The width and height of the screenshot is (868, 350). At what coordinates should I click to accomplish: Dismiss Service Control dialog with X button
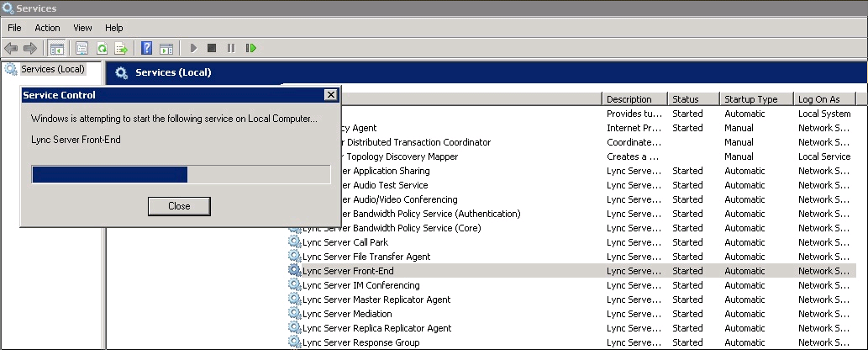coord(330,95)
